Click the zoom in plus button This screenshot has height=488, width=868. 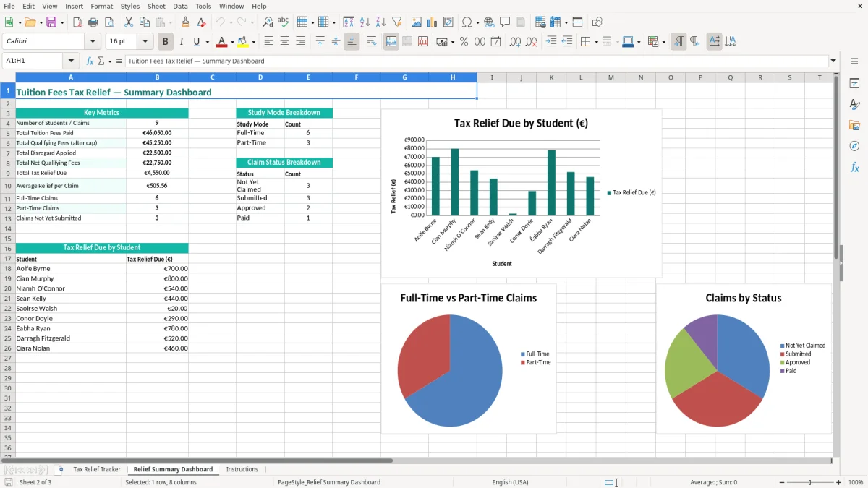coord(839,482)
